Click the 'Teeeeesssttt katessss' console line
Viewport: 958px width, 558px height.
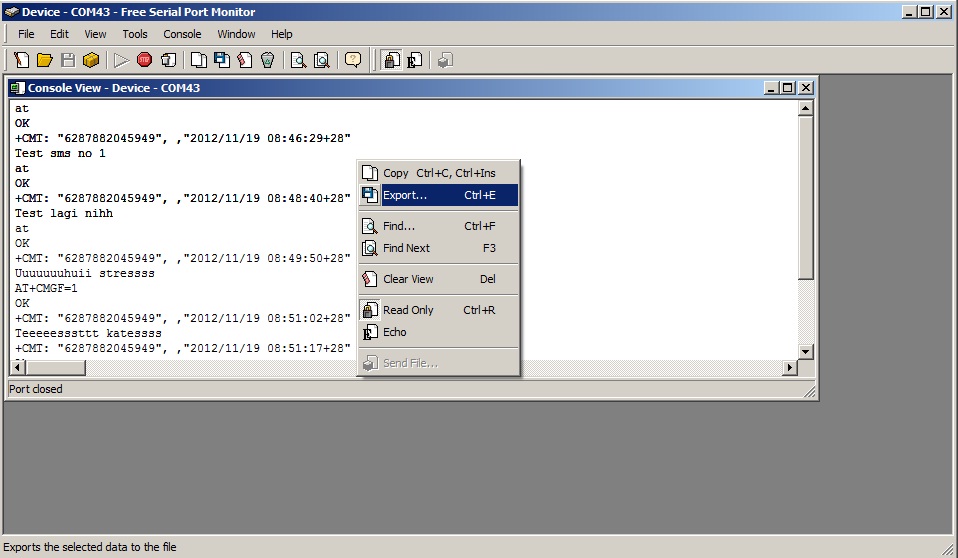click(88, 333)
